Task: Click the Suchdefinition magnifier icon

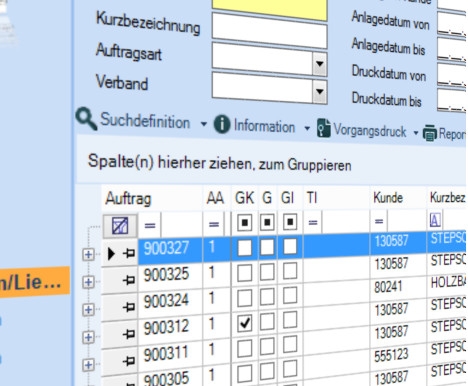Action: tap(86, 118)
